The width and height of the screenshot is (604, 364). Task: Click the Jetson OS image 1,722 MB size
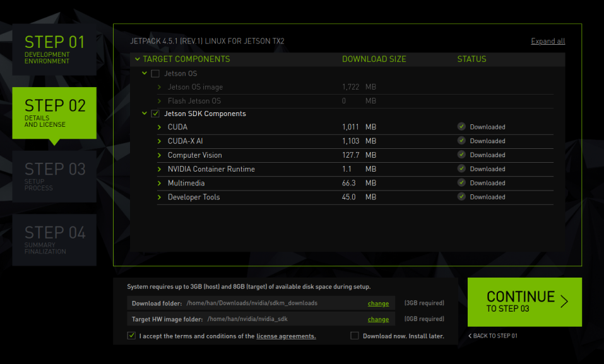(x=359, y=87)
